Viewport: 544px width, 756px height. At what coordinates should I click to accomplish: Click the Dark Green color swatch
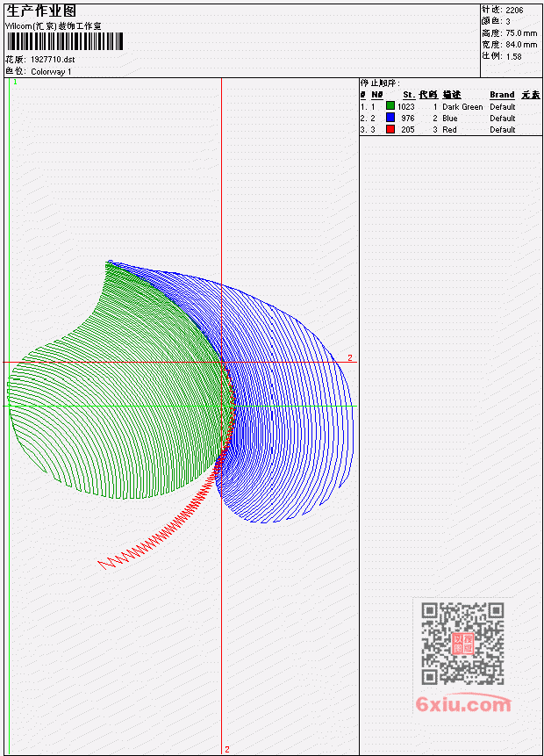coord(390,106)
